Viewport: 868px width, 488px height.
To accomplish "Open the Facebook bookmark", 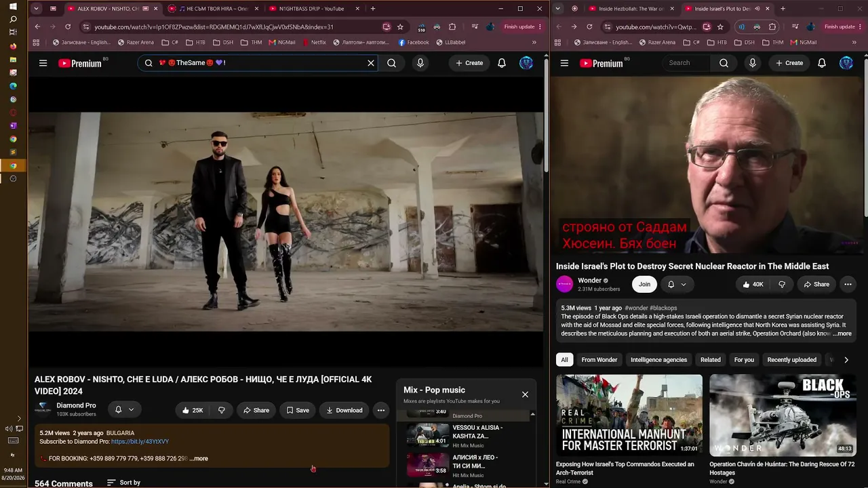I will coord(414,42).
